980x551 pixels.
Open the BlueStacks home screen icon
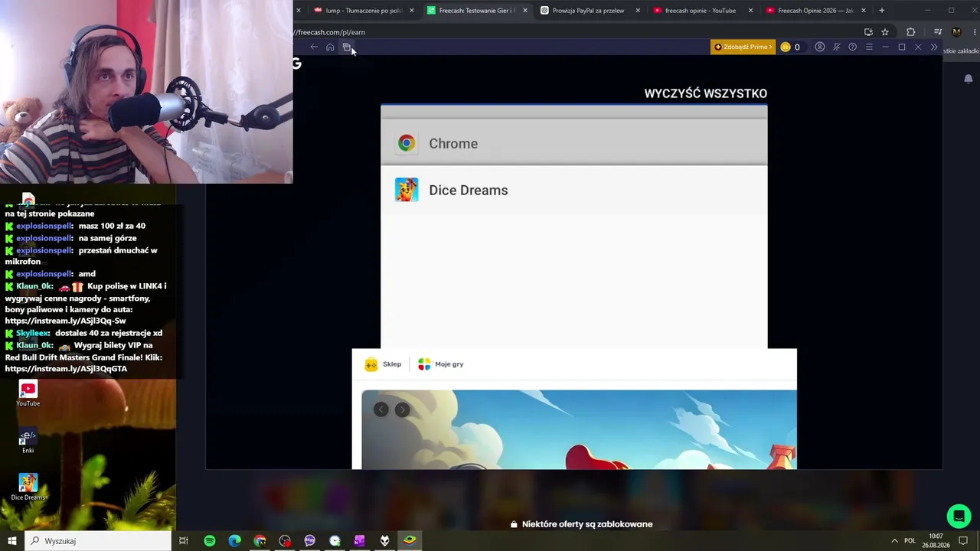(x=330, y=47)
